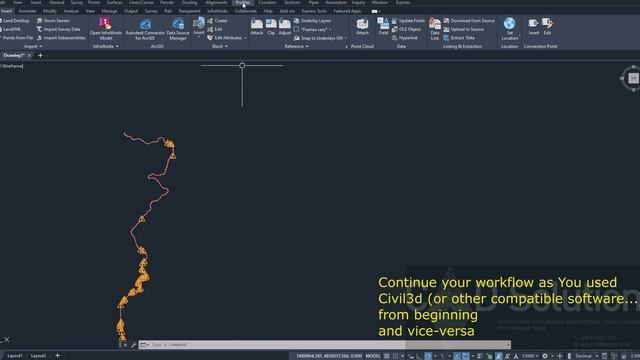Image resolution: width=640 pixels, height=360 pixels.
Task: Click the Wireframe visual style label
Action: (x=12, y=66)
